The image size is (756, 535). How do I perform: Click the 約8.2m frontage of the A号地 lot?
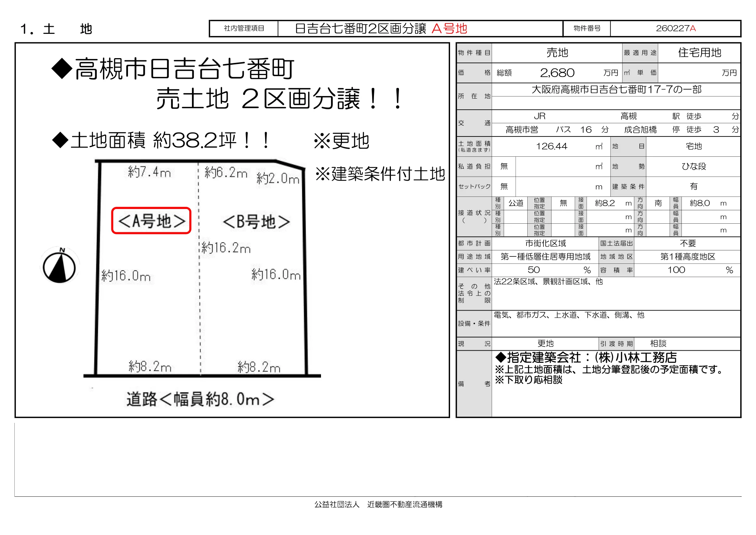[x=150, y=366]
